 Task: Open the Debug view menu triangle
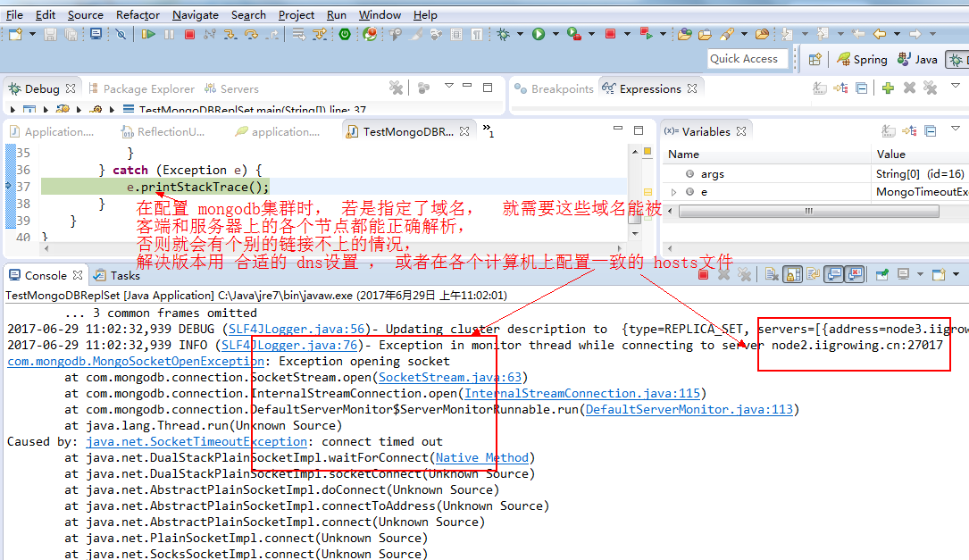[x=449, y=86]
